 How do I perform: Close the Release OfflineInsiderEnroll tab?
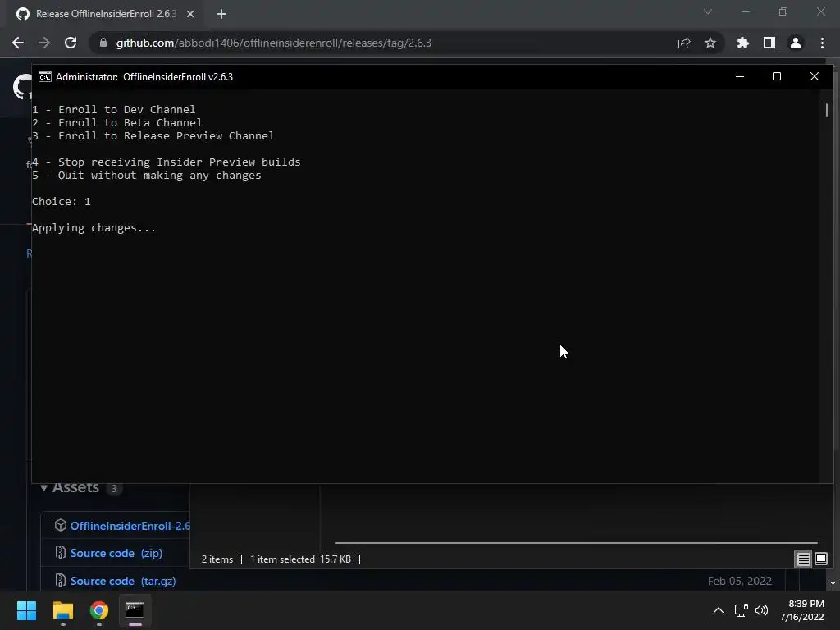(190, 14)
